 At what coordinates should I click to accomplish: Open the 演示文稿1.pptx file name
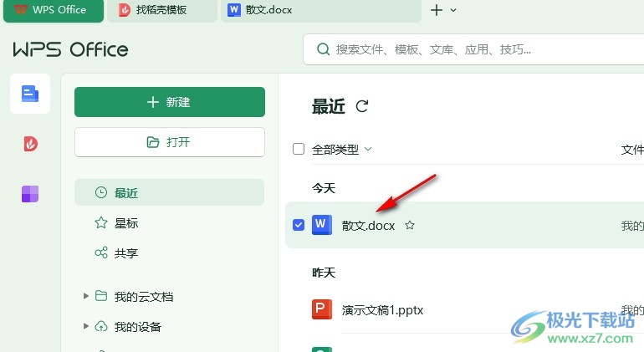pos(382,310)
